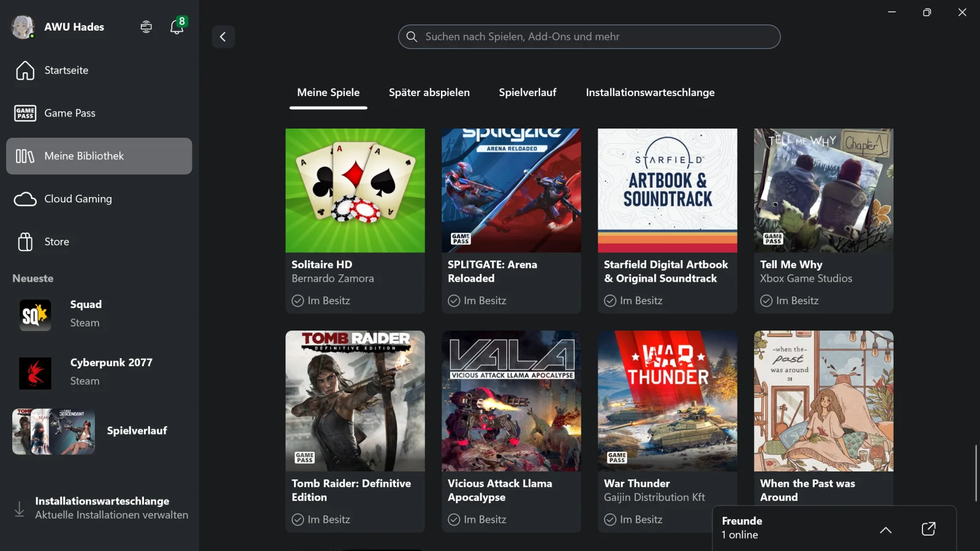Click the AWU Hades username
This screenshot has width=980, height=551.
click(74, 27)
